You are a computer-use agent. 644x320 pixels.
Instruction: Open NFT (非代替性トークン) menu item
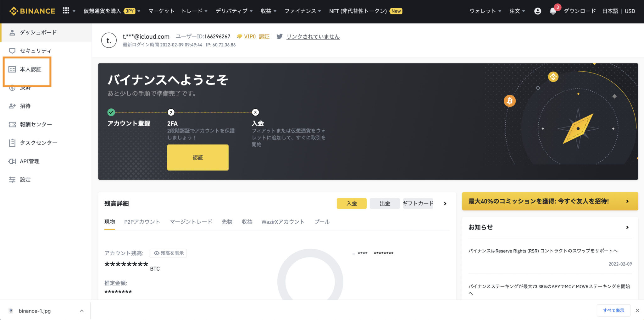coord(366,11)
